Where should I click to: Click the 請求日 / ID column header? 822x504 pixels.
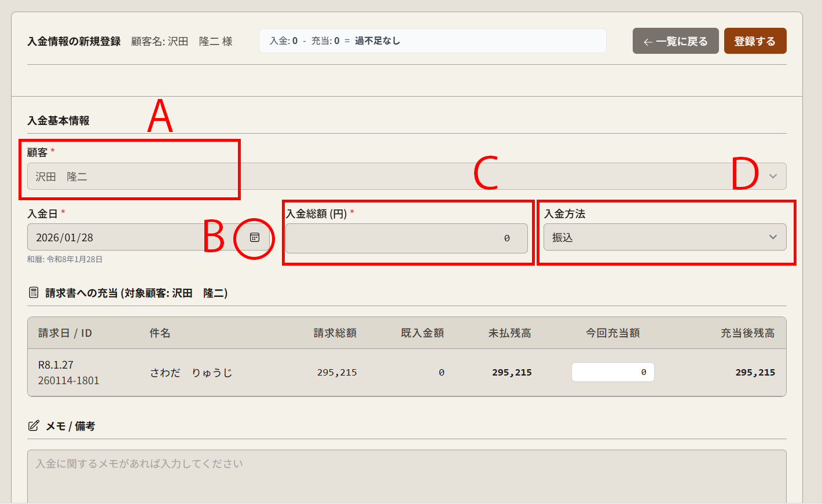pyautogui.click(x=65, y=333)
